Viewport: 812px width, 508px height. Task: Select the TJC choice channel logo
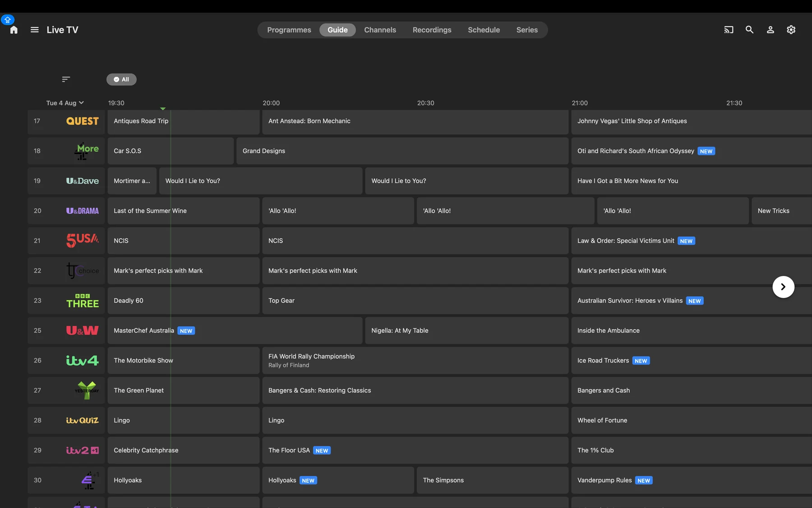(x=83, y=270)
